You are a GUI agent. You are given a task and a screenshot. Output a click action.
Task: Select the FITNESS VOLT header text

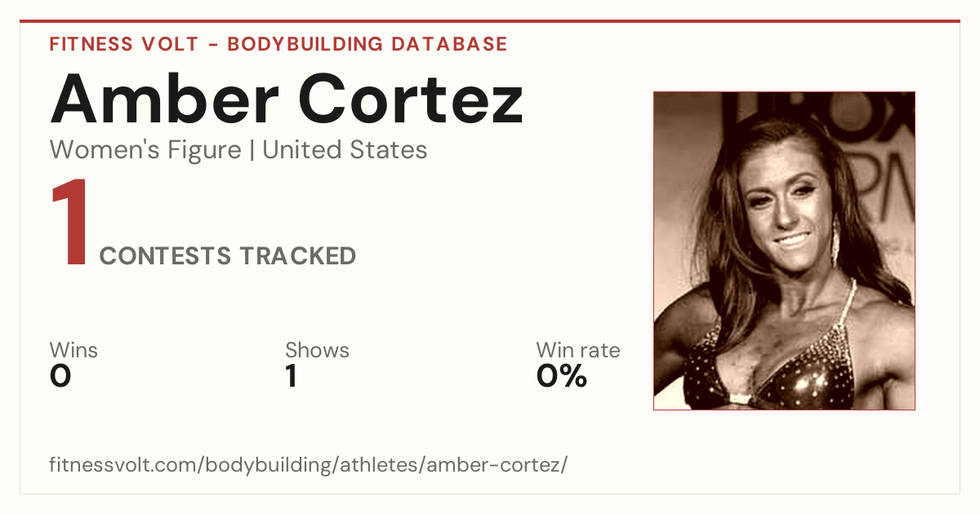click(122, 44)
